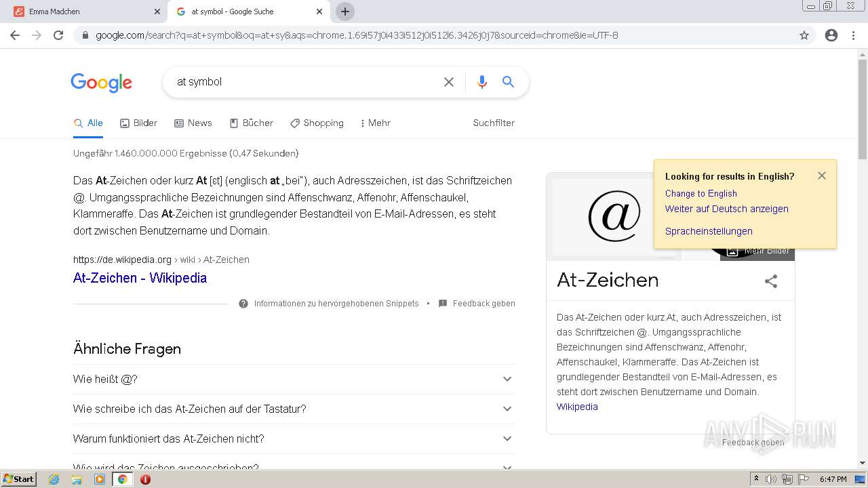Go back with browser back arrow
Screen dimensions: 868x488
pos(15,35)
